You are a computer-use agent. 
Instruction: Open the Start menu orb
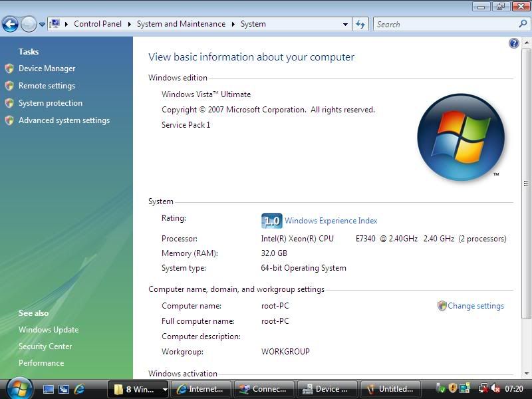(20, 388)
